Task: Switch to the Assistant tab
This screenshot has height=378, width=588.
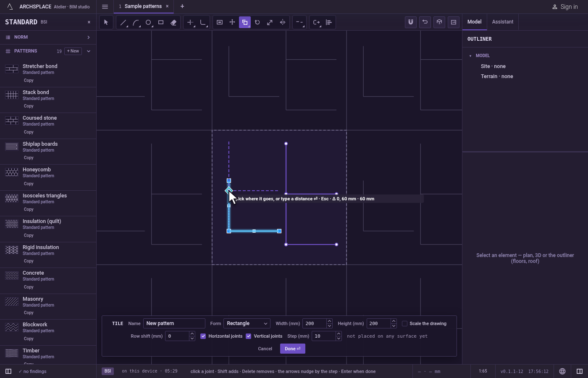Action: pos(503,22)
